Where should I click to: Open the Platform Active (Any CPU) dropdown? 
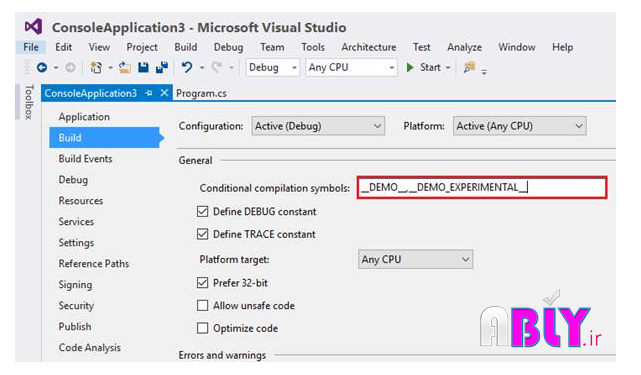coord(520,126)
